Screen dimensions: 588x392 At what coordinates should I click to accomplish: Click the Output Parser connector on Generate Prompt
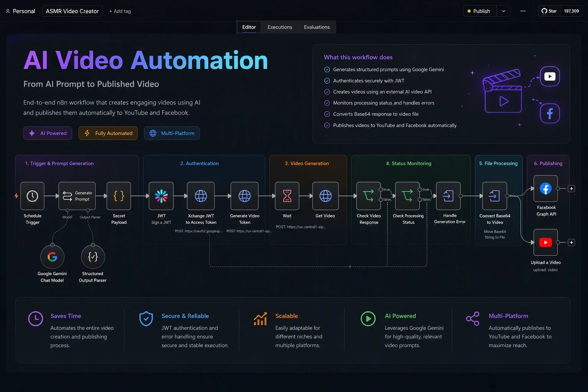coord(88,210)
